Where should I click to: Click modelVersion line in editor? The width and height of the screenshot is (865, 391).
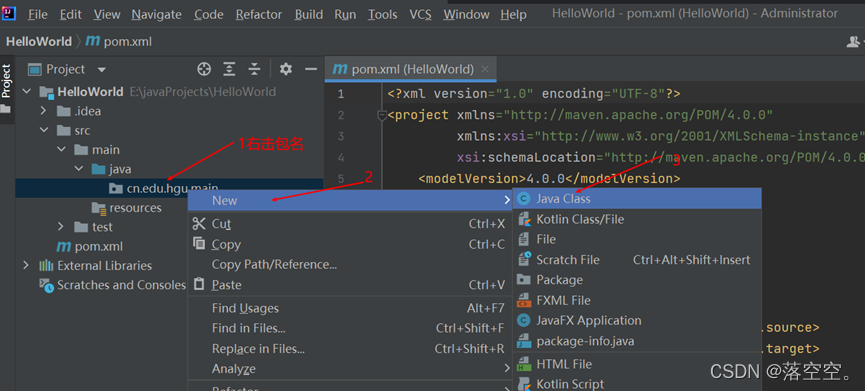coord(549,179)
